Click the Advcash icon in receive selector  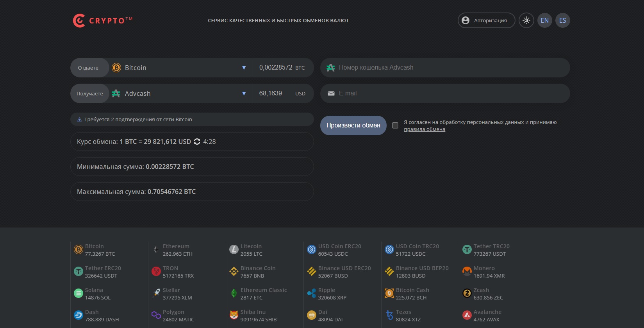click(x=116, y=93)
